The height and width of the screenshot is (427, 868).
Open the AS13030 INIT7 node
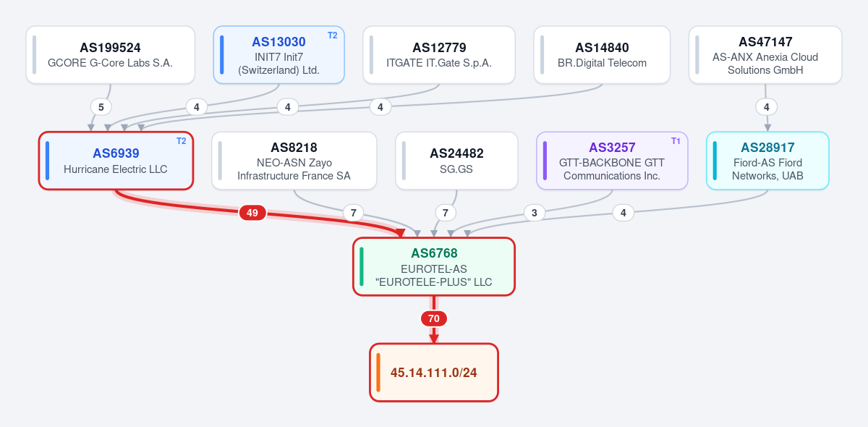tap(279, 55)
